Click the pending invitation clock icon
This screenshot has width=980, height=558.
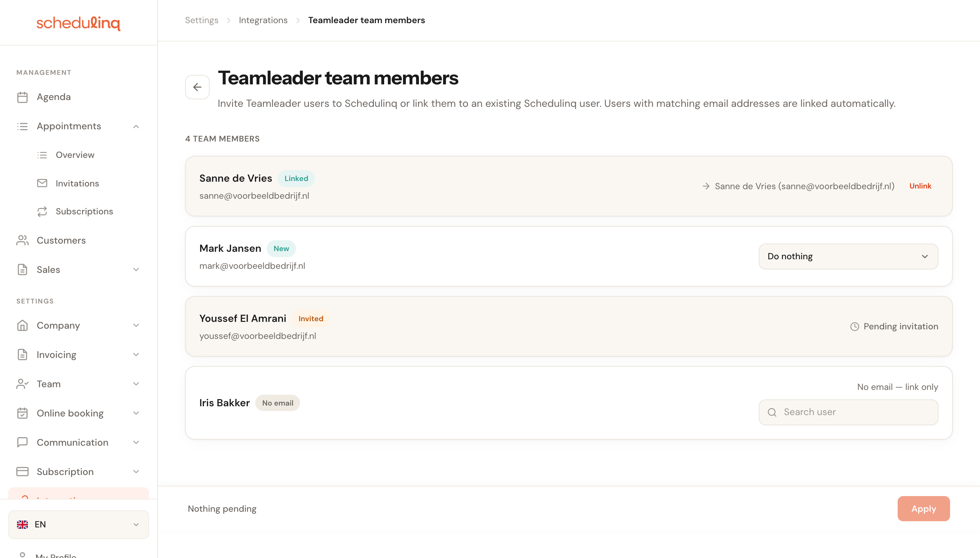(854, 327)
